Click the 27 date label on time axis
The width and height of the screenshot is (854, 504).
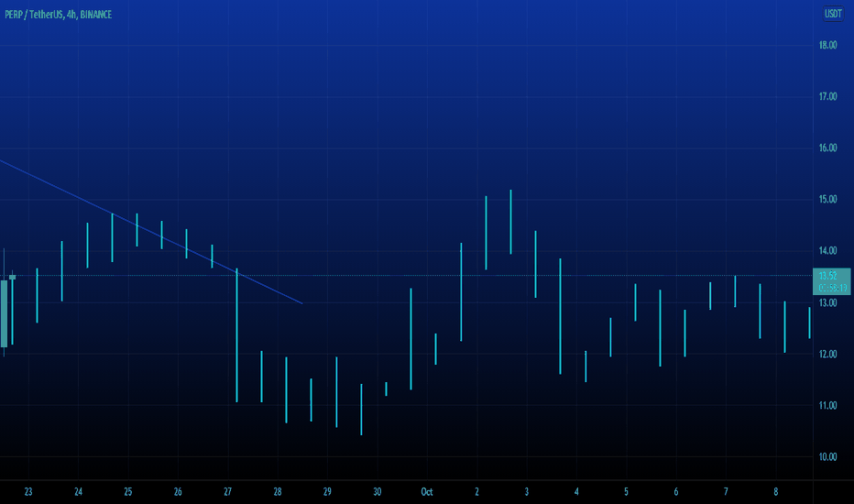coord(227,492)
